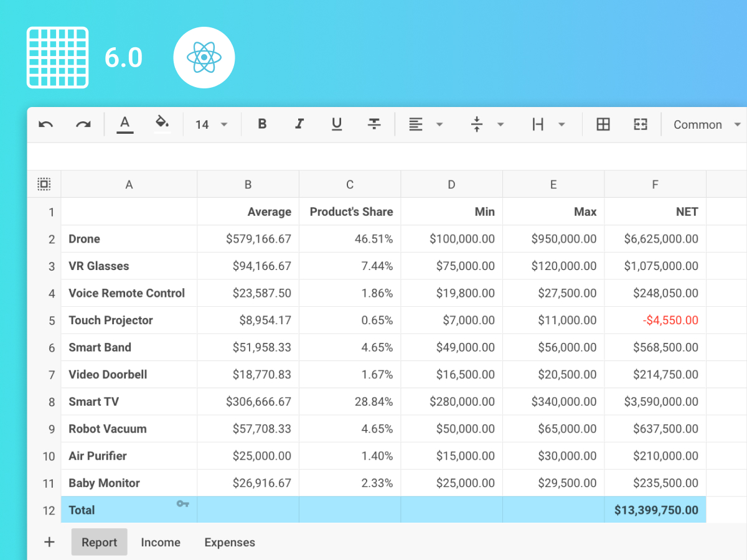Click the Redo arrow icon
This screenshot has height=560, width=747.
(x=83, y=124)
